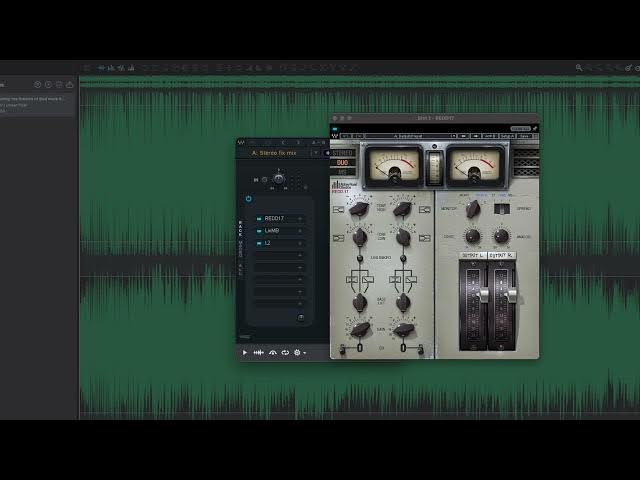The height and width of the screenshot is (480, 640).
Task: Click the right channel Tone Low knob
Action: pos(403,237)
